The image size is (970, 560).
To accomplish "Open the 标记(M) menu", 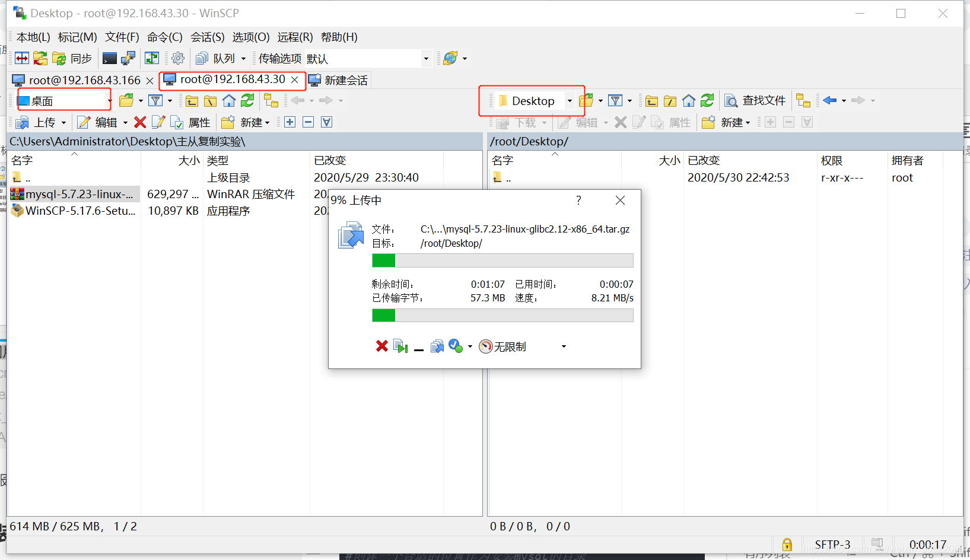I will pos(78,37).
